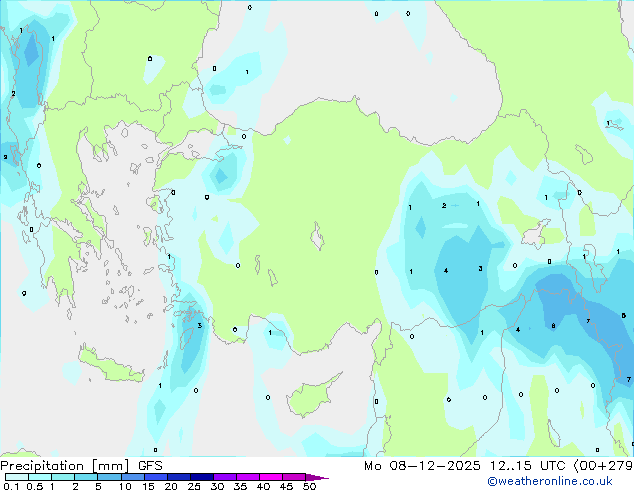Select the 20–25 mm legend swatch
Screen dimensions: 634x490
179,477
